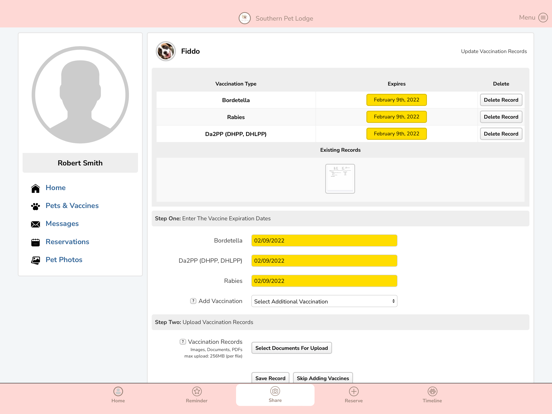Screen dimensions: 552x414
Task: Click the Rabies expiration date field
Action: pyautogui.click(x=324, y=281)
